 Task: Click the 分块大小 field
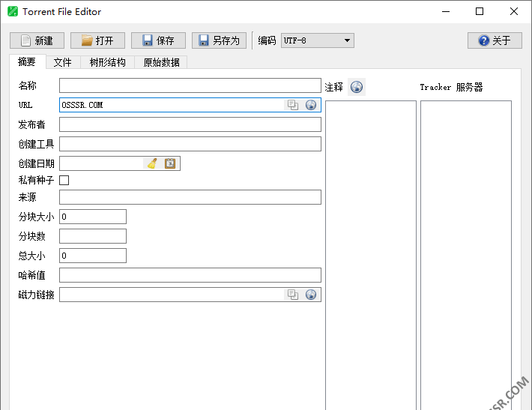point(93,217)
